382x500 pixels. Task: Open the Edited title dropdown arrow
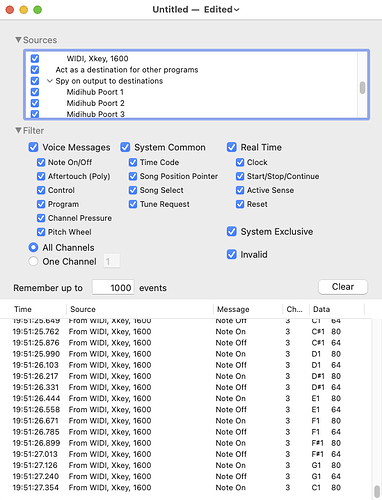(236, 10)
